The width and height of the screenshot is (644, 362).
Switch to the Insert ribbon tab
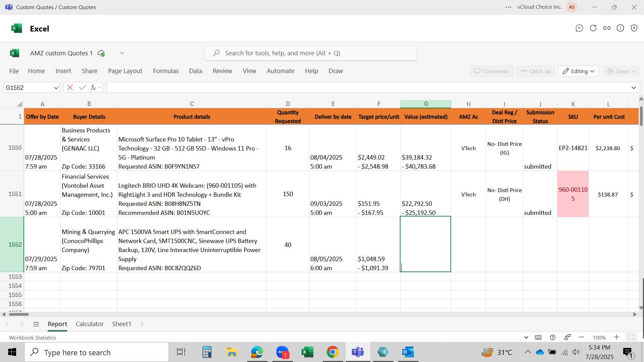[63, 71]
